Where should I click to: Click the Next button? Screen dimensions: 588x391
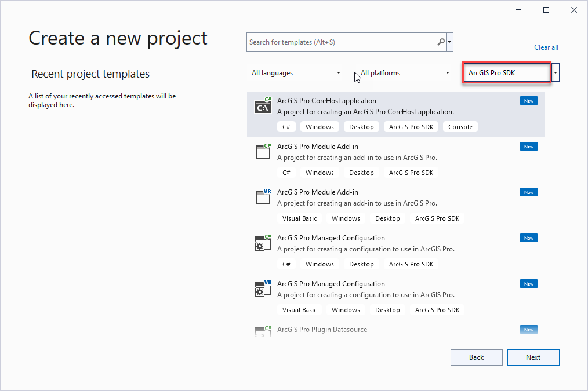click(x=533, y=357)
